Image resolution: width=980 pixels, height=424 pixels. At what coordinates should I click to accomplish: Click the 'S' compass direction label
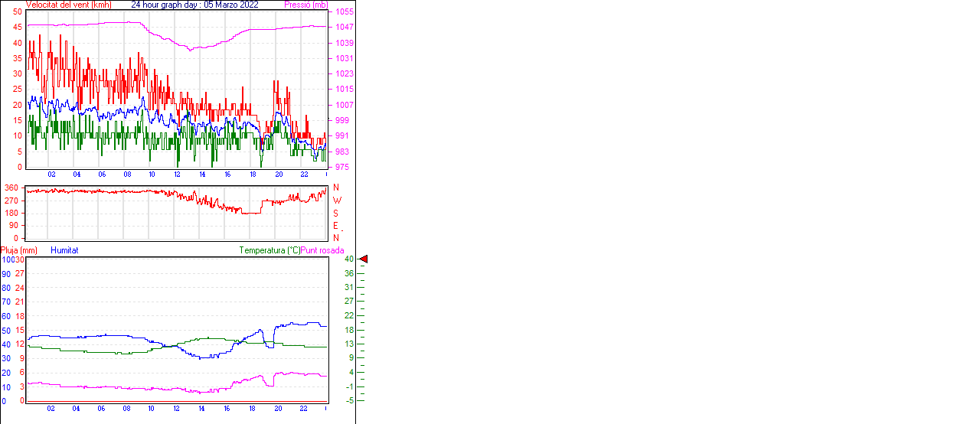[335, 214]
